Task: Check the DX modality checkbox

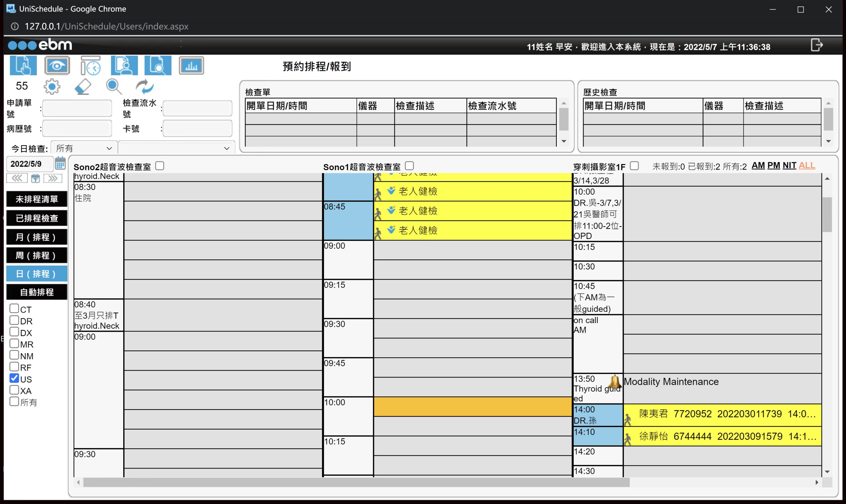Action: coord(14,332)
